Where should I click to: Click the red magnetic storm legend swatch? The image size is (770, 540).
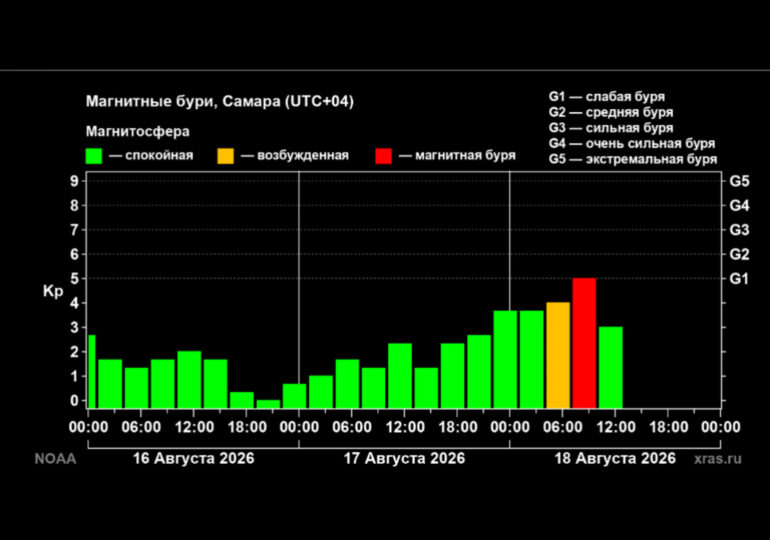[384, 156]
